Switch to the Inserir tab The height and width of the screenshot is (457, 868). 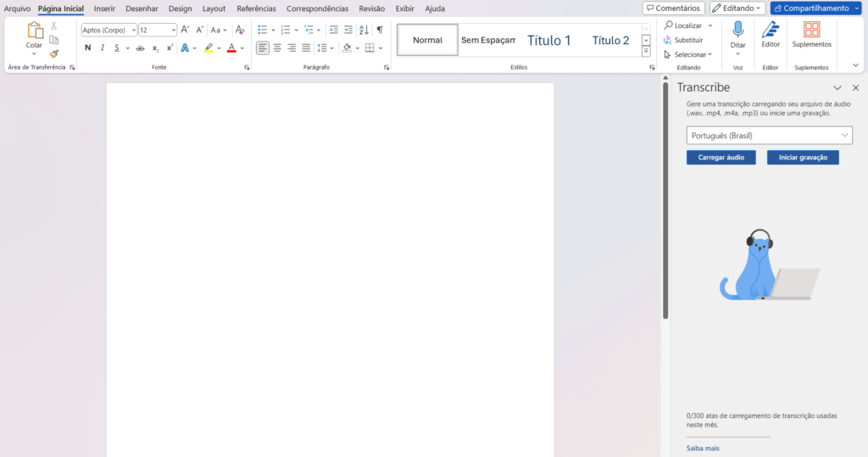(x=104, y=8)
